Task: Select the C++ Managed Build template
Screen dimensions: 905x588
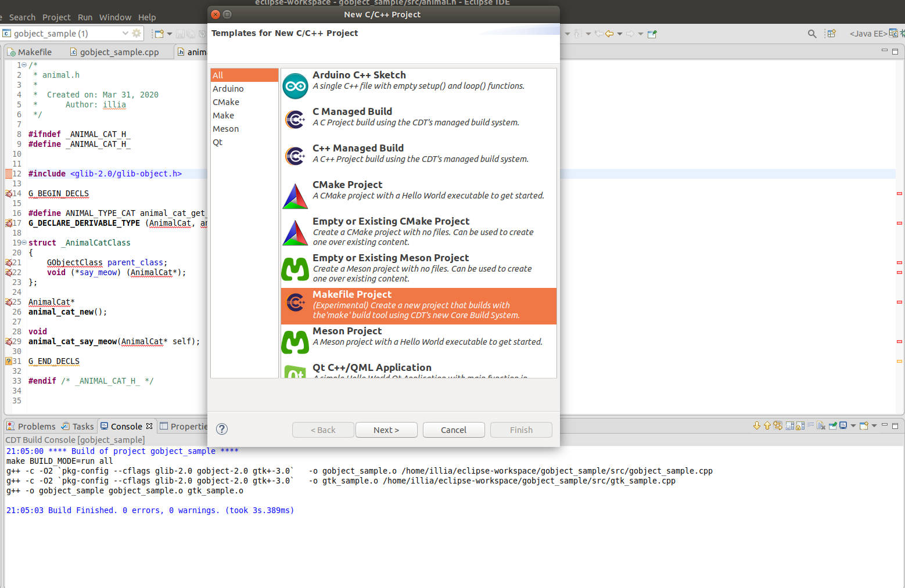Action: 418,159
